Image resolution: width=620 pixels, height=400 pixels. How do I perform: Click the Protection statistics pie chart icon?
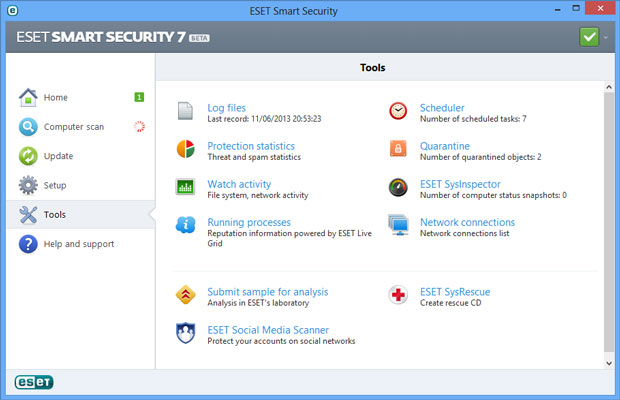pyautogui.click(x=185, y=149)
